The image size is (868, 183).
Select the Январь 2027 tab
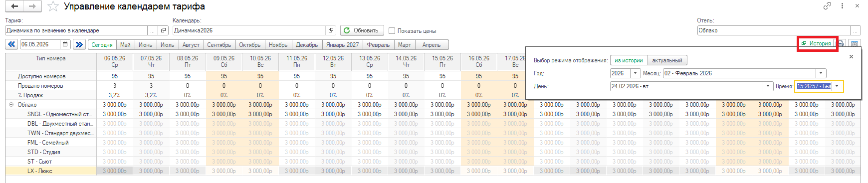click(x=343, y=45)
